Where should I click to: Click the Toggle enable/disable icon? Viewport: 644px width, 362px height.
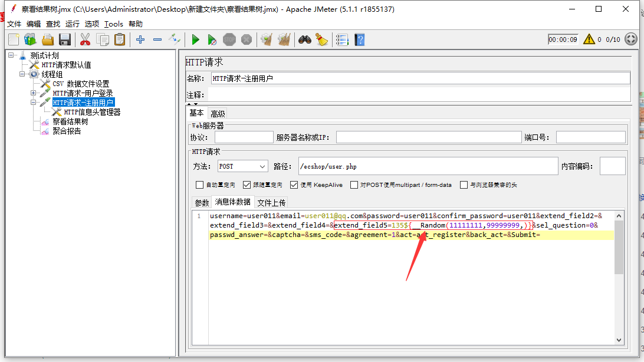point(175,40)
